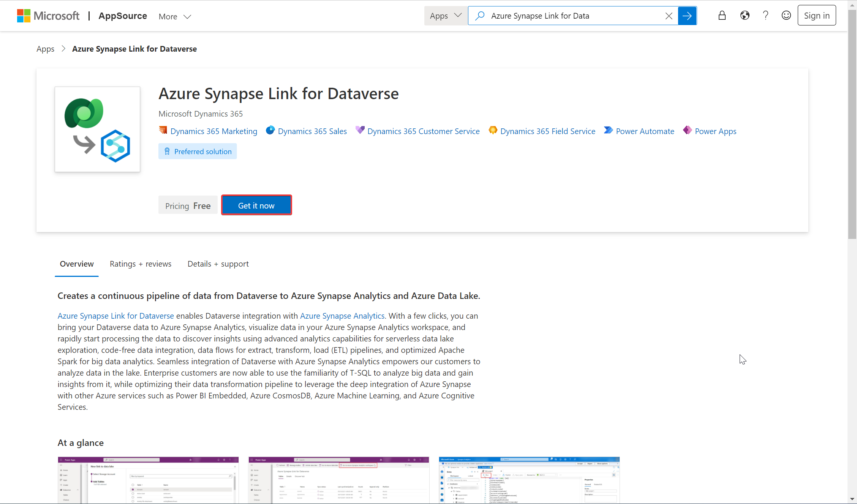Clear the search input field text
The image size is (857, 504).
click(670, 16)
